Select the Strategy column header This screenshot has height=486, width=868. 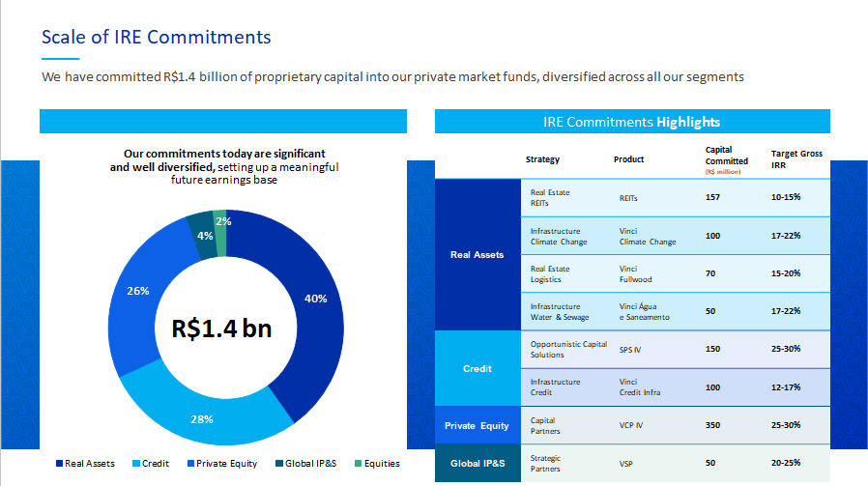[542, 159]
